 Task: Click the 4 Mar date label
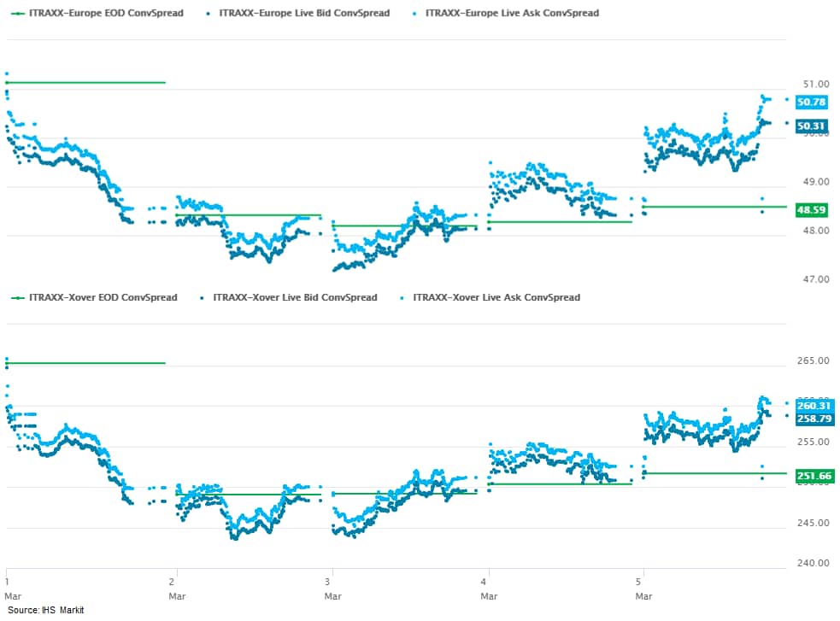pyautogui.click(x=489, y=586)
